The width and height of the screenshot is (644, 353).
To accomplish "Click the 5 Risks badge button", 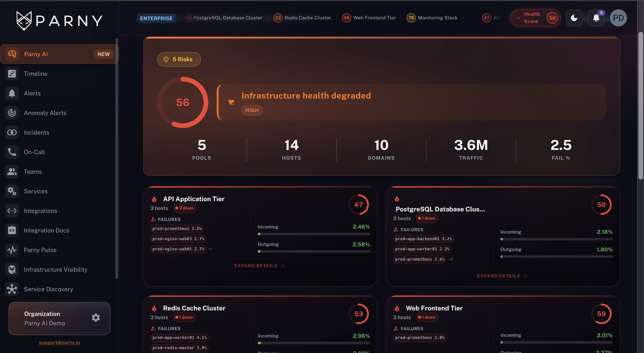I will [179, 59].
